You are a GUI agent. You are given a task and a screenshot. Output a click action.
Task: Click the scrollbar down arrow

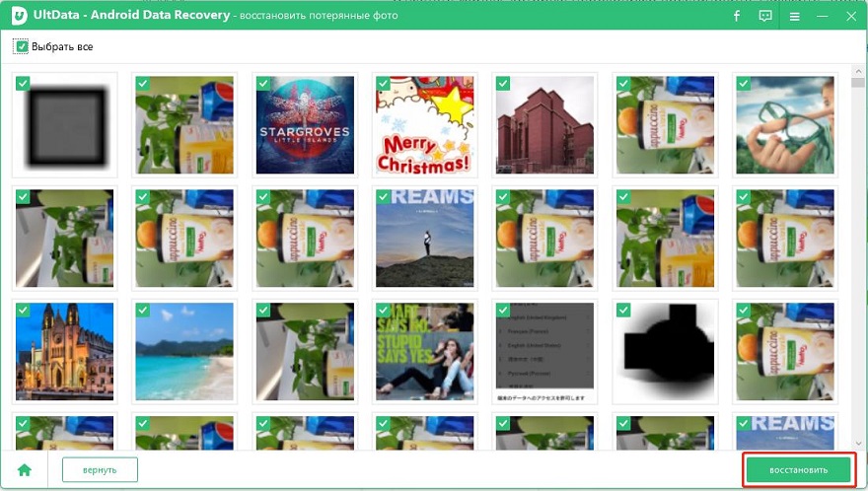(858, 444)
